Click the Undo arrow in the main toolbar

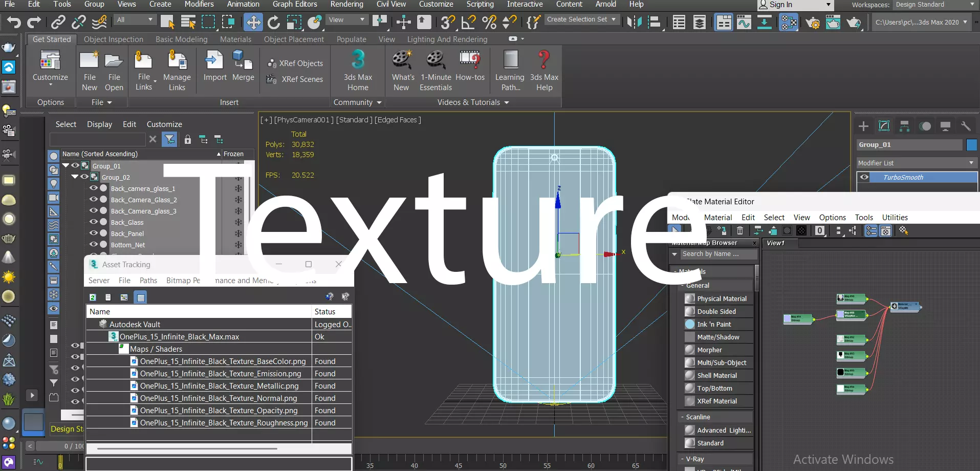coord(14,22)
